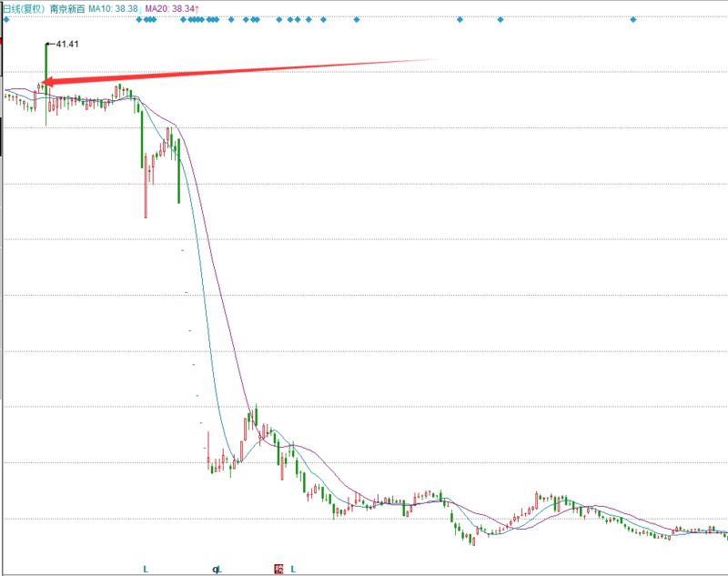The width and height of the screenshot is (728, 576).
Task: Click the 'qL' marker on bottom axis
Action: pyautogui.click(x=217, y=569)
